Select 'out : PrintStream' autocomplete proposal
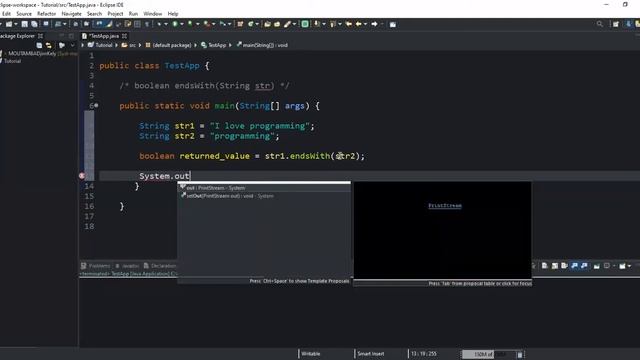The image size is (640, 360). [264, 188]
